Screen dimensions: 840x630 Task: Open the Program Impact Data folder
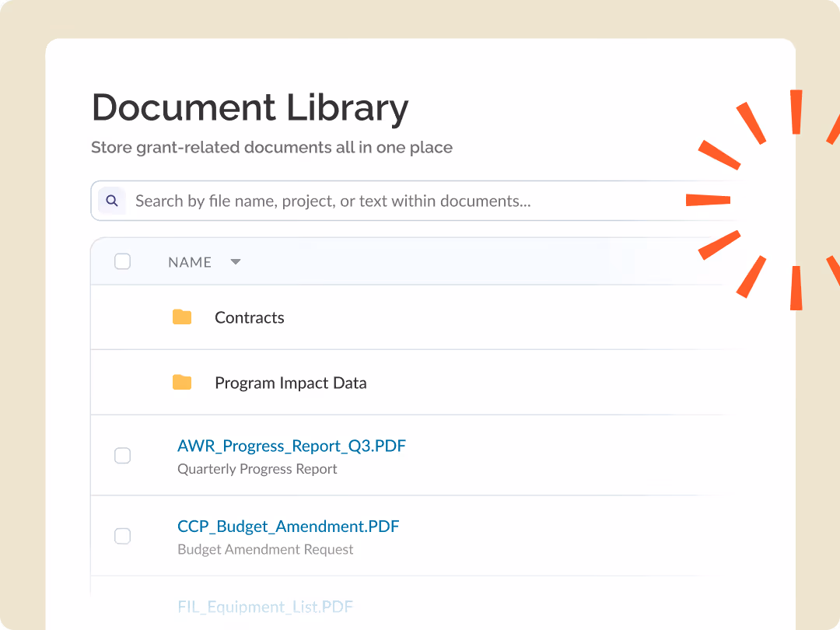(291, 383)
